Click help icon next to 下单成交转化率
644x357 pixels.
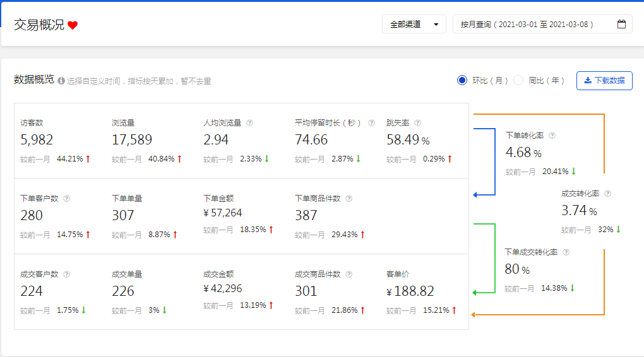click(x=566, y=252)
